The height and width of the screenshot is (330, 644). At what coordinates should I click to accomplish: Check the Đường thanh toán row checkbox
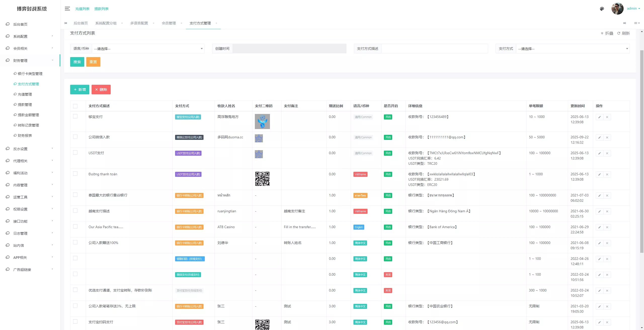tap(75, 174)
